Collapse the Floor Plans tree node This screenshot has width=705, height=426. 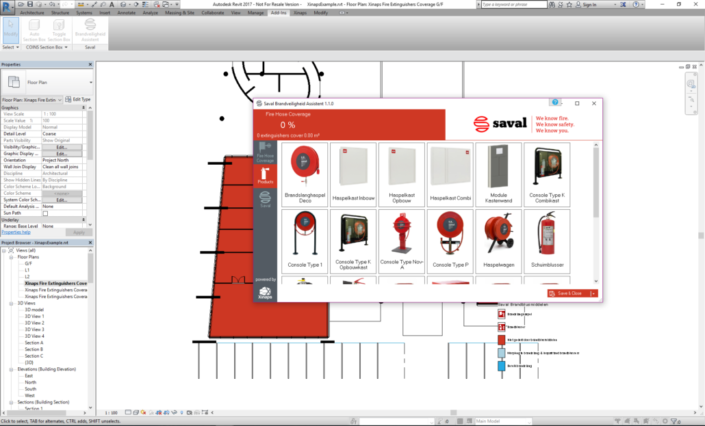(x=11, y=257)
